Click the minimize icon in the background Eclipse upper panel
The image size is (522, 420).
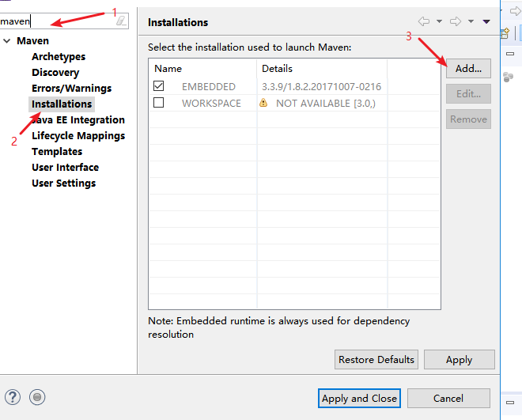[510, 54]
